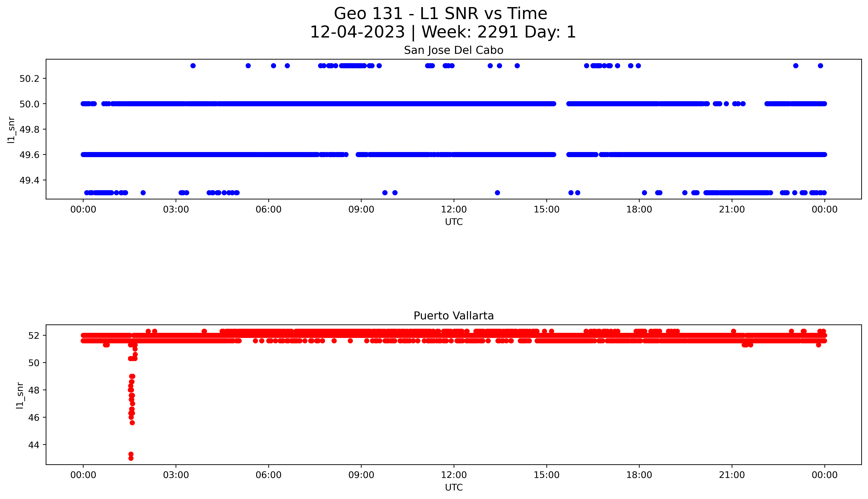Screen dimensions: 868x499
Task: Click the 52 y-axis tick in Puerto Vallarta plot
Action: tap(34, 335)
